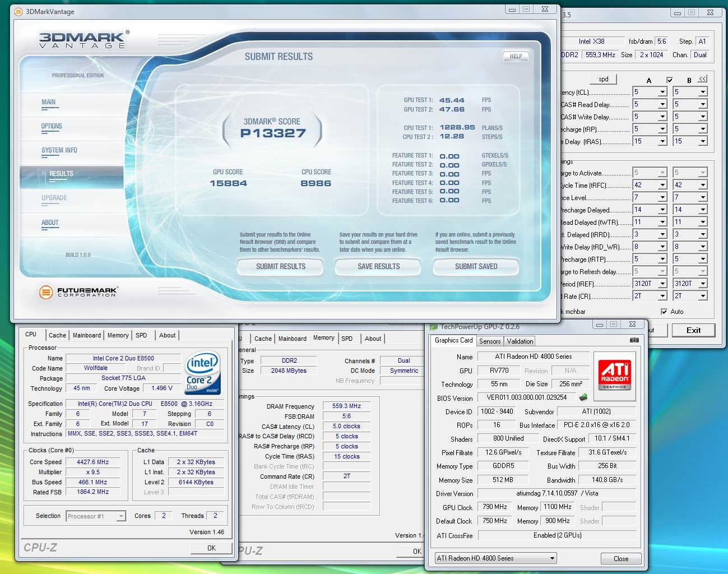The height and width of the screenshot is (574, 728).
Task: Click the GPU-Z title bar icon
Action: [434, 327]
